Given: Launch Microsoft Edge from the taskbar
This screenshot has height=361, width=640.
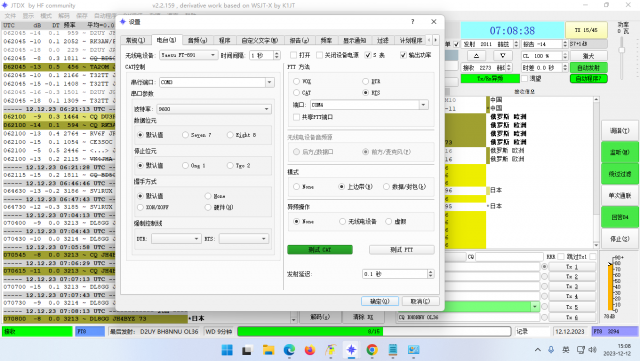Looking at the screenshot, I should (x=289, y=350).
